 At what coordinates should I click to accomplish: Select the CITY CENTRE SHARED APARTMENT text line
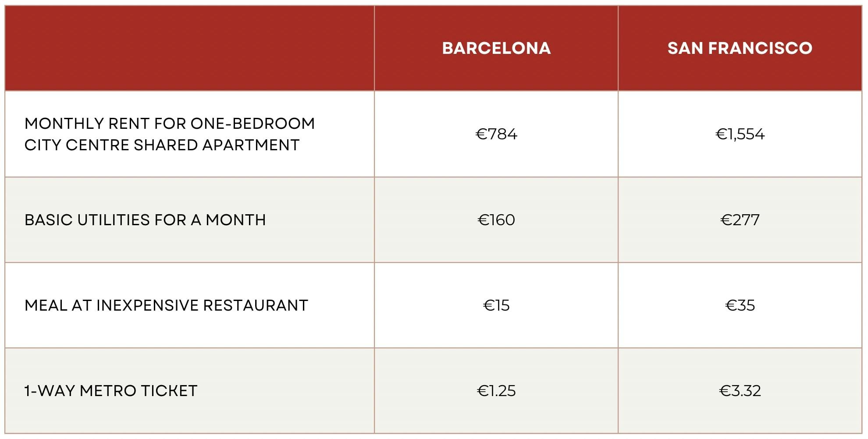point(162,145)
